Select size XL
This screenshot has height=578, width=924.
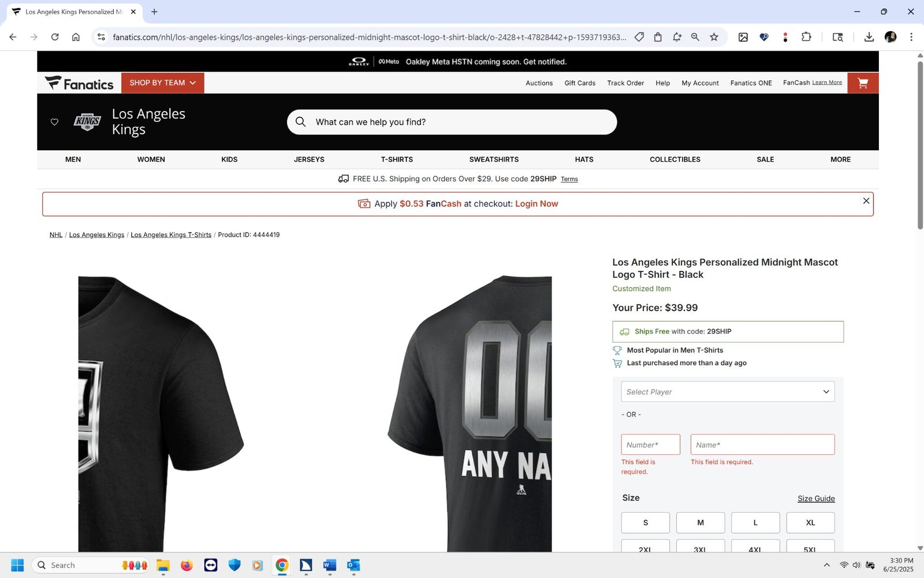coord(810,523)
